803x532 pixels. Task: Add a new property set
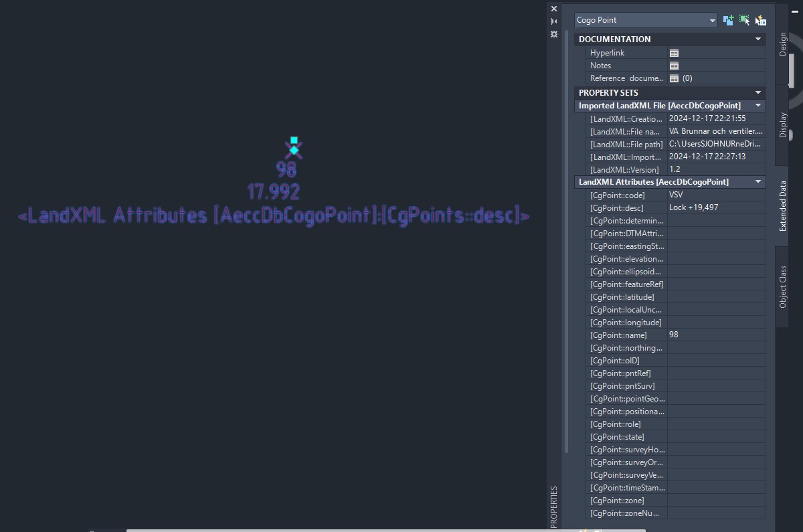[728, 20]
